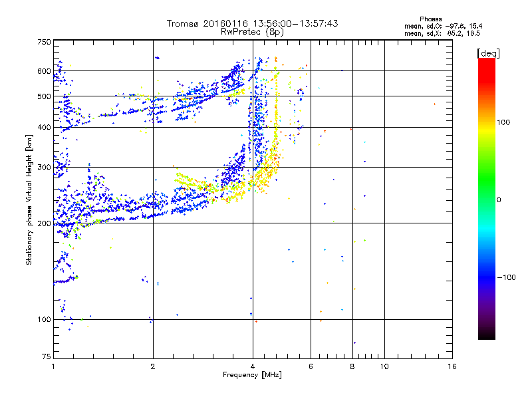The height and width of the screenshot is (399, 532).
Task: Click the y-axis tick label '75'
Action: [47, 356]
